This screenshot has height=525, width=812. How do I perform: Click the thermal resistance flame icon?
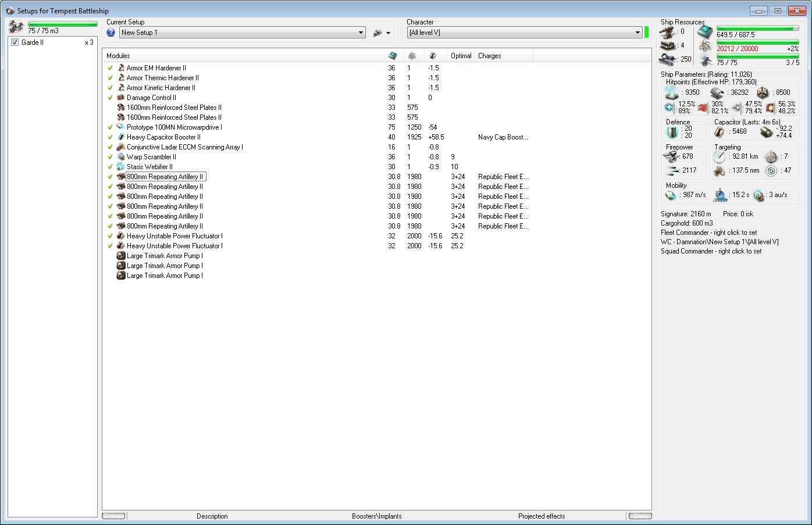point(703,108)
